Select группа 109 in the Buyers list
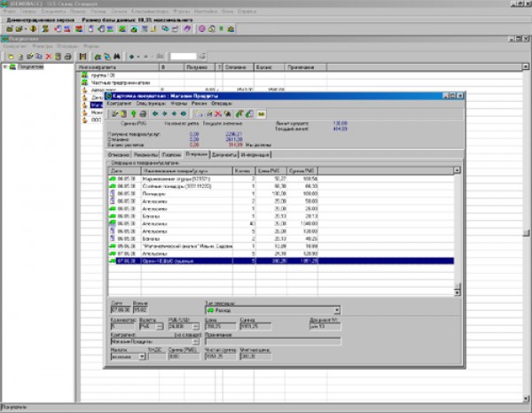The width and height of the screenshot is (532, 413). tap(103, 75)
